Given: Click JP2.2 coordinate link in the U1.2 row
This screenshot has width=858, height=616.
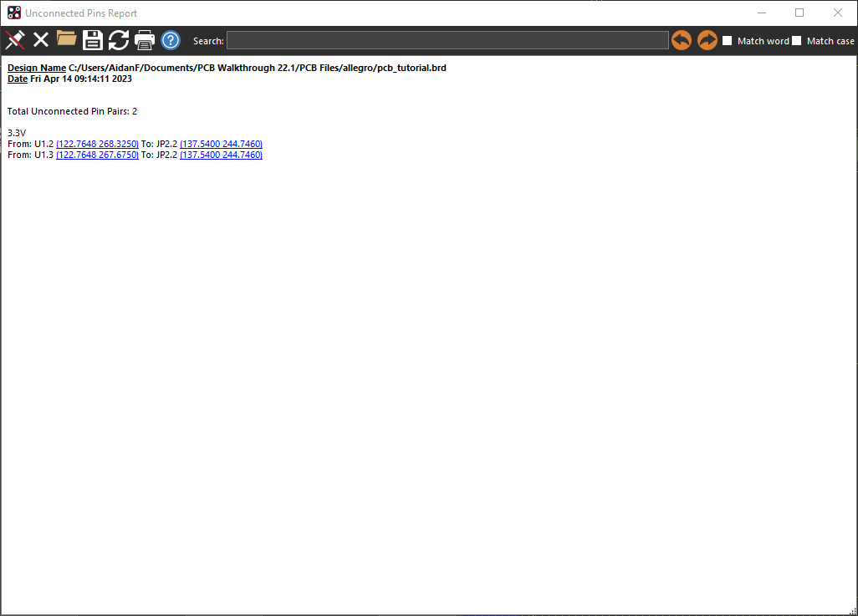Looking at the screenshot, I should tap(221, 144).
